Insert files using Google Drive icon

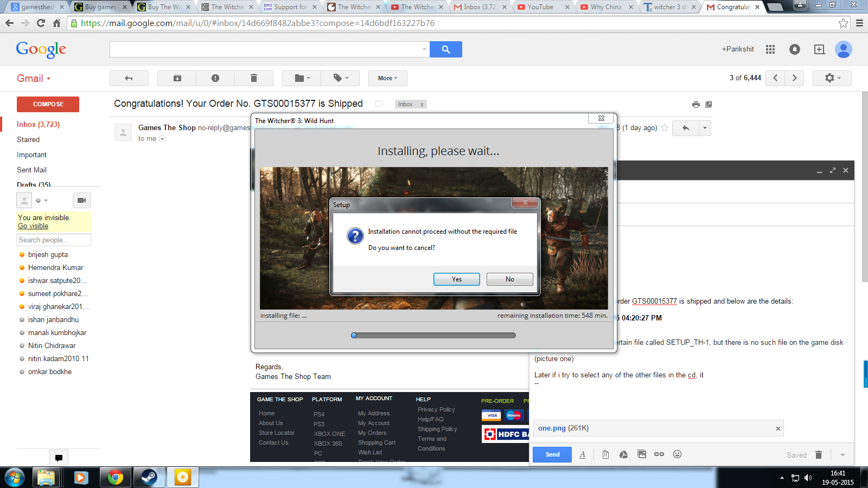(624, 454)
